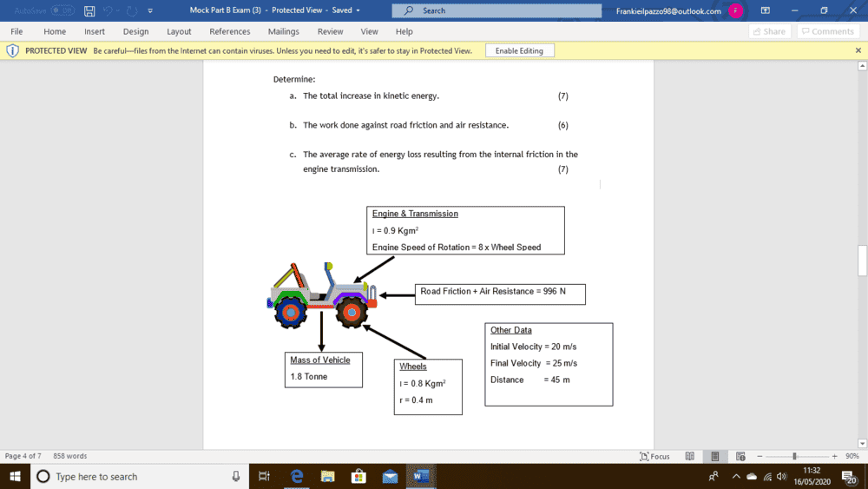Viewport: 868px width, 489px height.
Task: Click the Enable Editing button
Action: tap(519, 50)
